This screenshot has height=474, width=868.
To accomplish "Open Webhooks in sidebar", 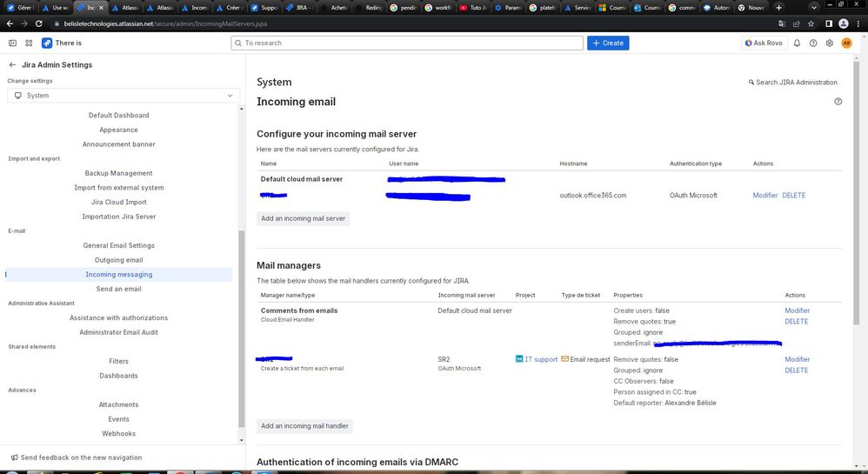I will [118, 434].
